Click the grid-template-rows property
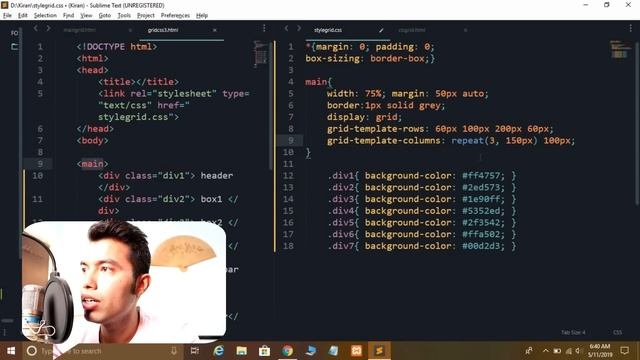 click(376, 129)
